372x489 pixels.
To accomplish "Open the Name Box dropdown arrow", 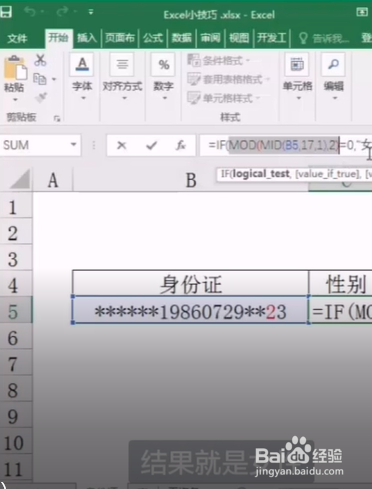I will (74, 145).
